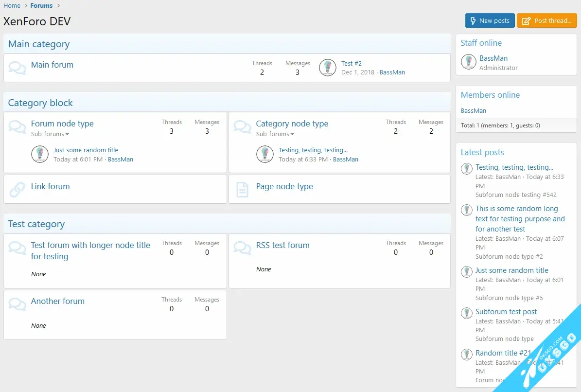
Task: Go to Home in the breadcrumb
Action: (12, 6)
